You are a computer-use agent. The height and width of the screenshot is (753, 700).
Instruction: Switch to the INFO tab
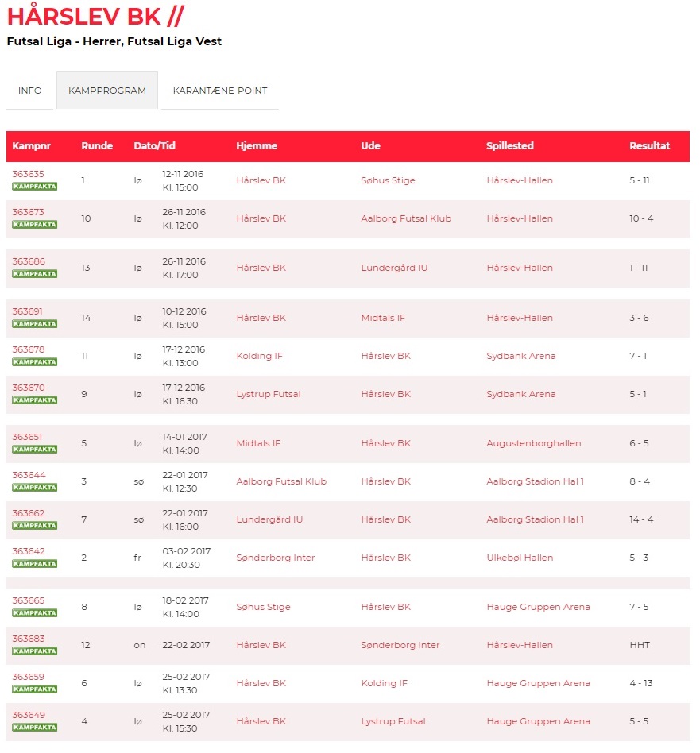click(x=30, y=91)
